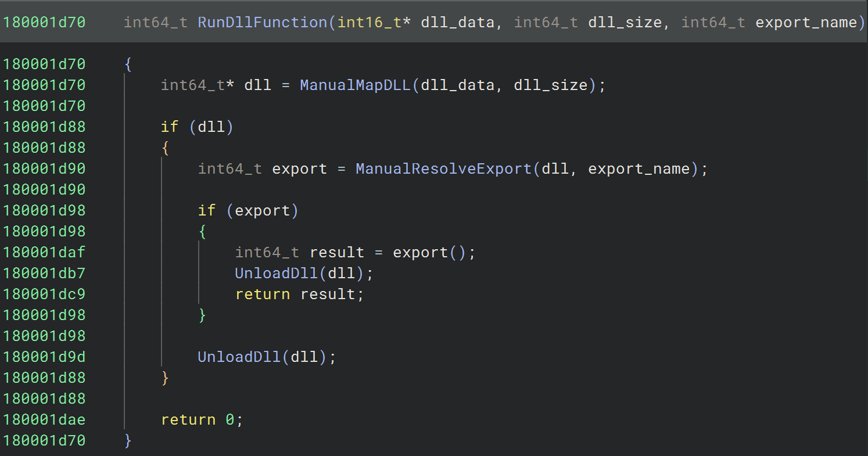Click the dll_data parameter in function signature
Screen dimensions: 868x456
[458, 23]
